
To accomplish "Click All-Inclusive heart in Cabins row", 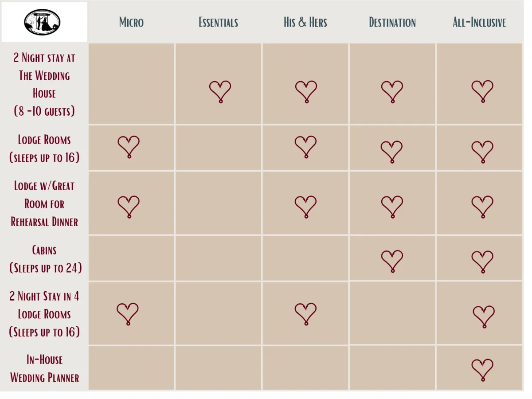I will (x=482, y=262).
